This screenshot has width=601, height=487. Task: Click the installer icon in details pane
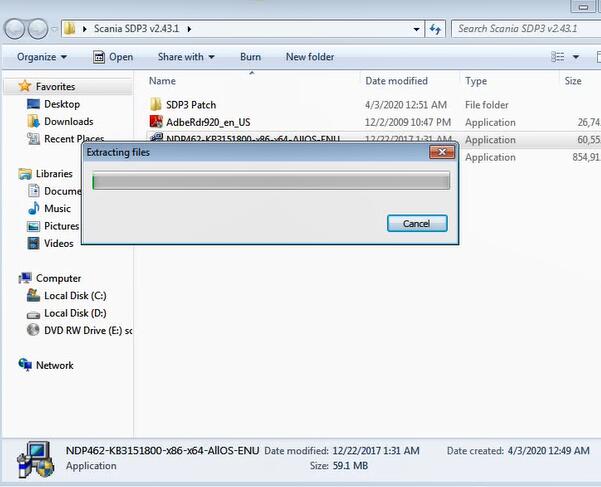(x=36, y=460)
